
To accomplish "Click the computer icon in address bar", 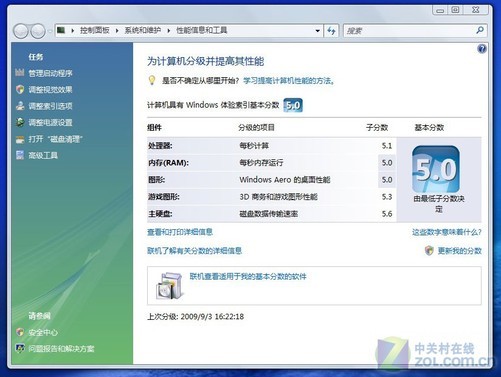I will (x=61, y=30).
